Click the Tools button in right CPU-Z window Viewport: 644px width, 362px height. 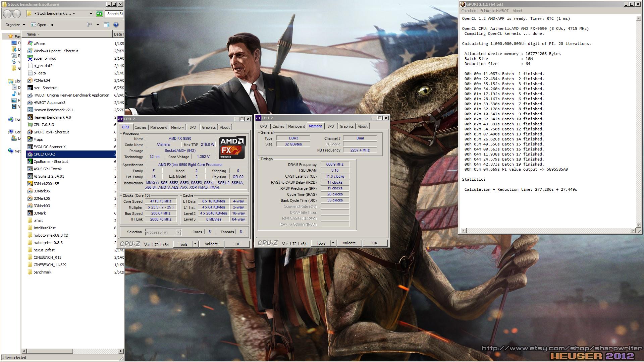click(321, 243)
